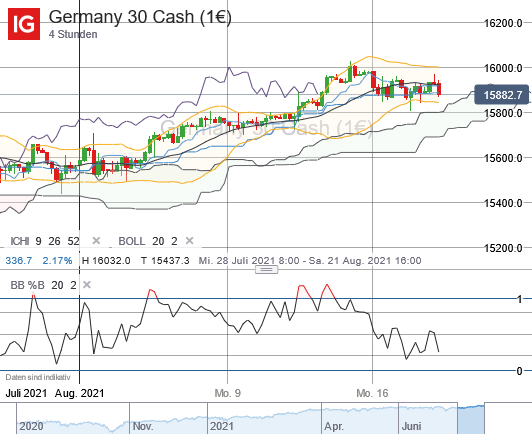The image size is (532, 434).
Task: Click the Daten sind indikativ notice
Action: (x=38, y=377)
